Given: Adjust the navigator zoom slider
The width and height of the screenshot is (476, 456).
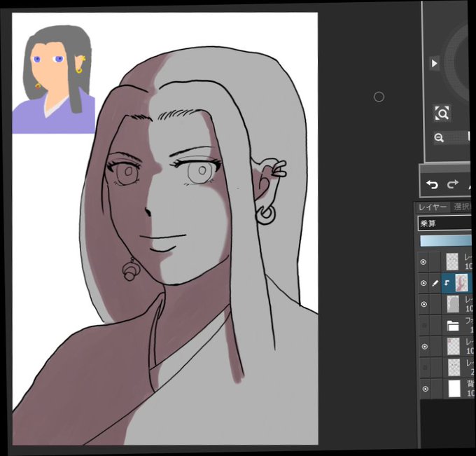Looking at the screenshot, I should click(458, 137).
